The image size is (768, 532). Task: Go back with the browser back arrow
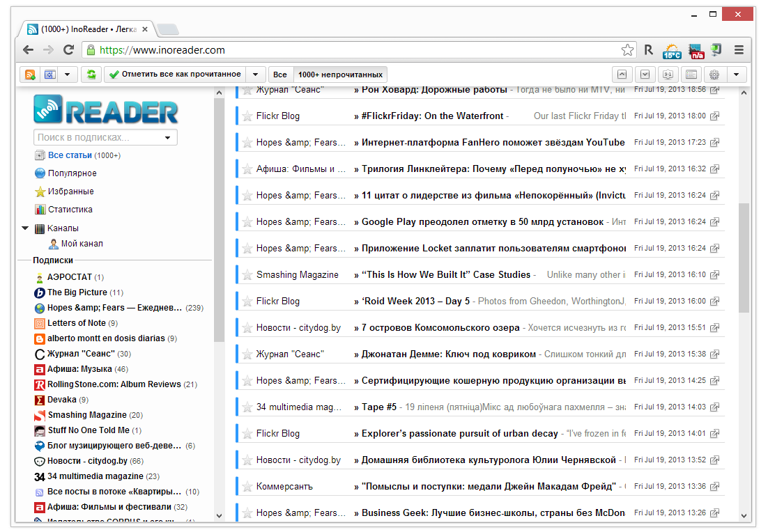[x=29, y=49]
